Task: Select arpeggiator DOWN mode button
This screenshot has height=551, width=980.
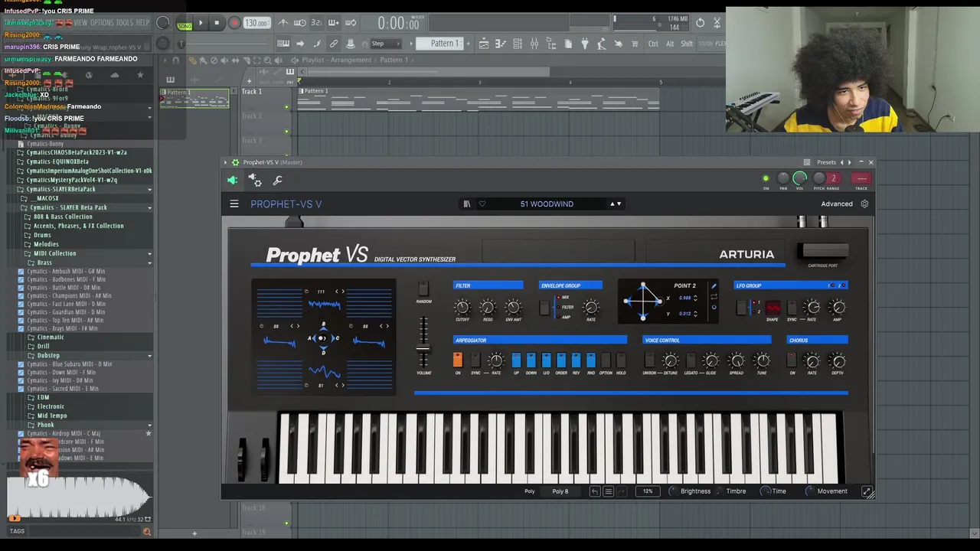Action: pos(531,360)
